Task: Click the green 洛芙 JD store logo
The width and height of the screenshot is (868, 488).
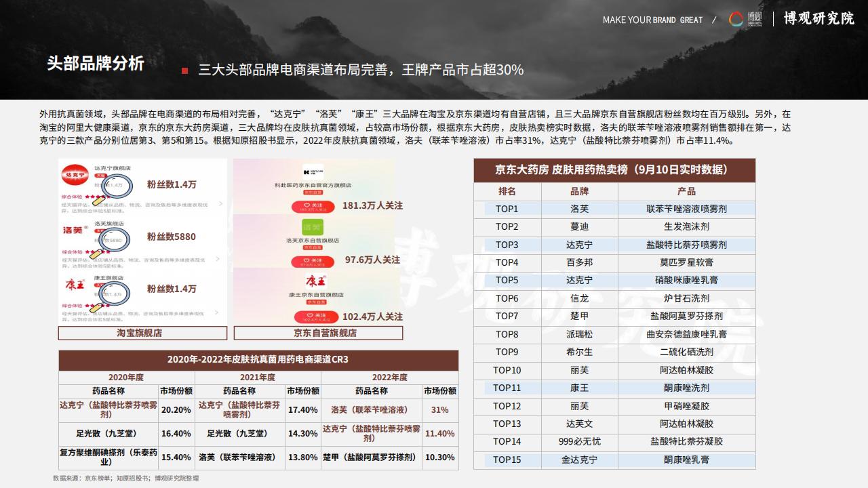Action: pyautogui.click(x=313, y=227)
